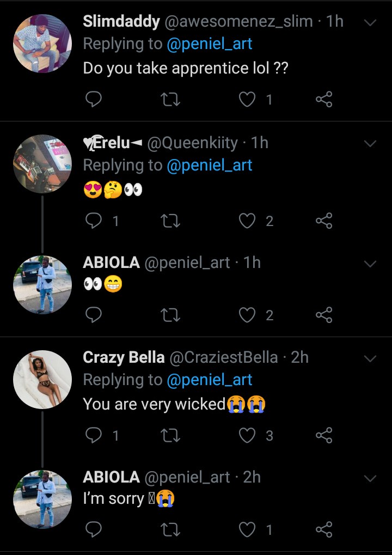The width and height of the screenshot is (392, 555).
Task: Share Slimdaddy's tweet
Action: (324, 99)
